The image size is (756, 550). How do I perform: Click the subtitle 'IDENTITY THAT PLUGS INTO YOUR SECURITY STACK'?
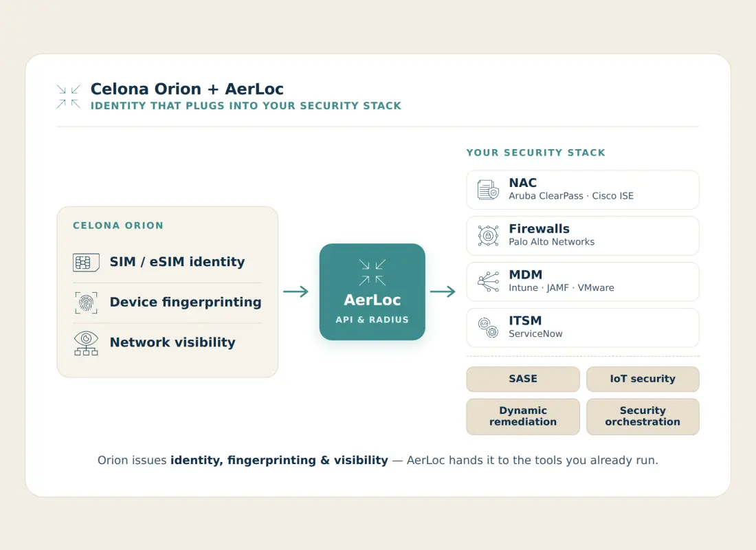(x=246, y=106)
